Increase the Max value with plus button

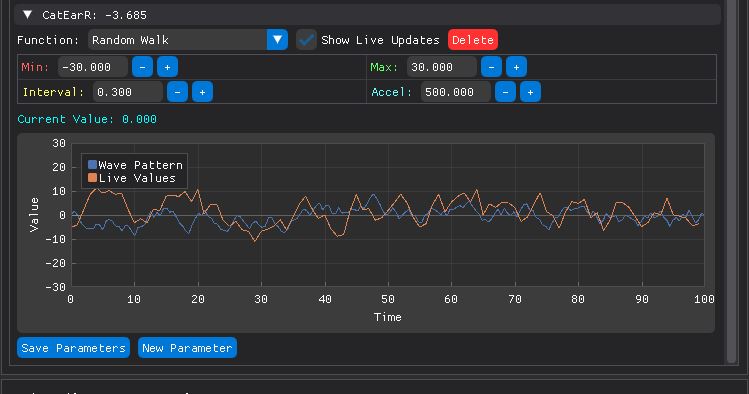pos(516,67)
